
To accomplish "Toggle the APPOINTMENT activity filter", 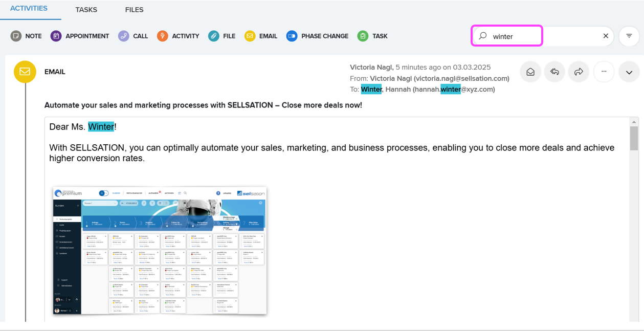I will click(x=80, y=36).
